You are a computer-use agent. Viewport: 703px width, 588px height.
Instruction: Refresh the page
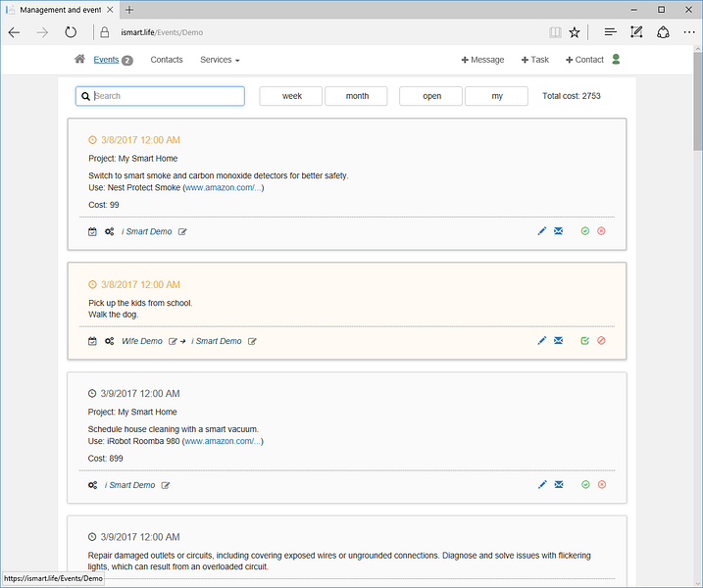pyautogui.click(x=71, y=32)
